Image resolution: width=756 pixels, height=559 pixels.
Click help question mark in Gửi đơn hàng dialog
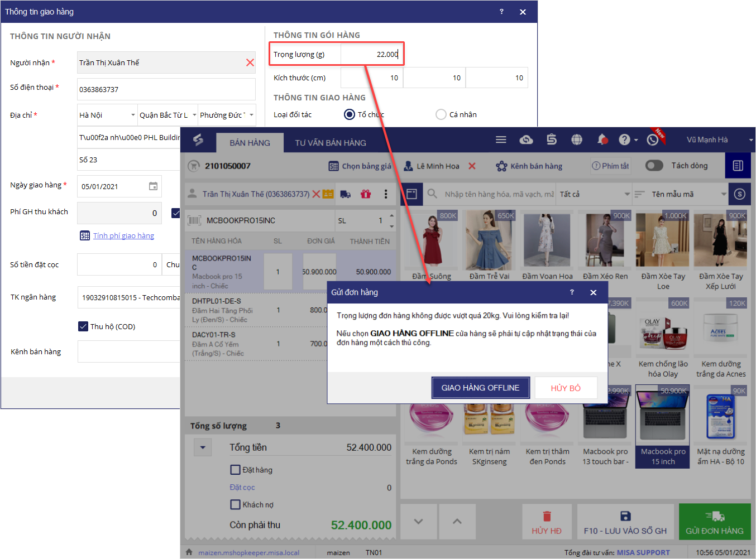tap(572, 292)
